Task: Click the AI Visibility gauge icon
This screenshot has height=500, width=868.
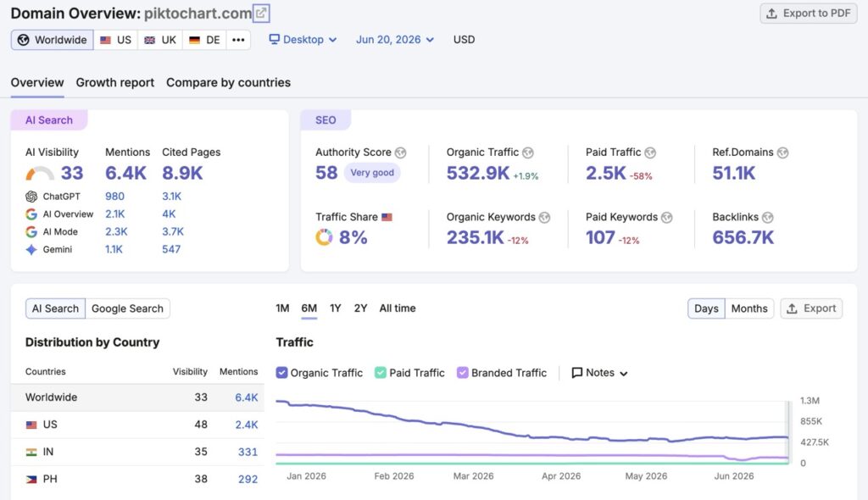Action: click(39, 174)
